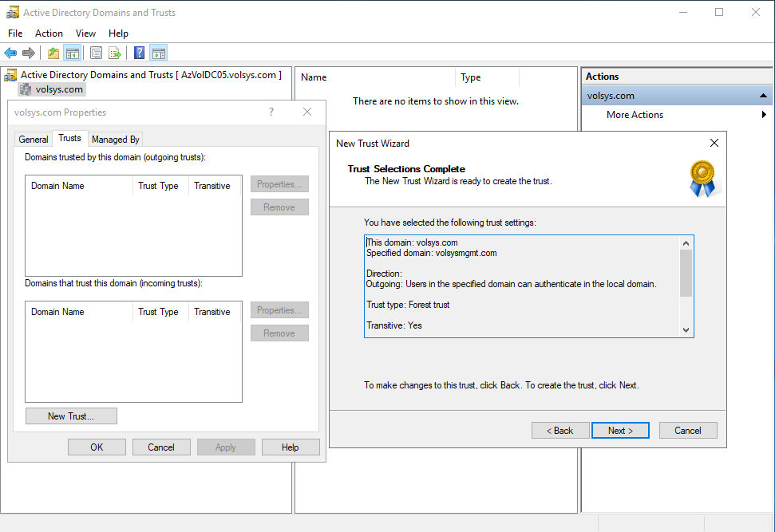Screen dimensions: 775x532
Task: Click the New Trust button
Action: click(71, 416)
